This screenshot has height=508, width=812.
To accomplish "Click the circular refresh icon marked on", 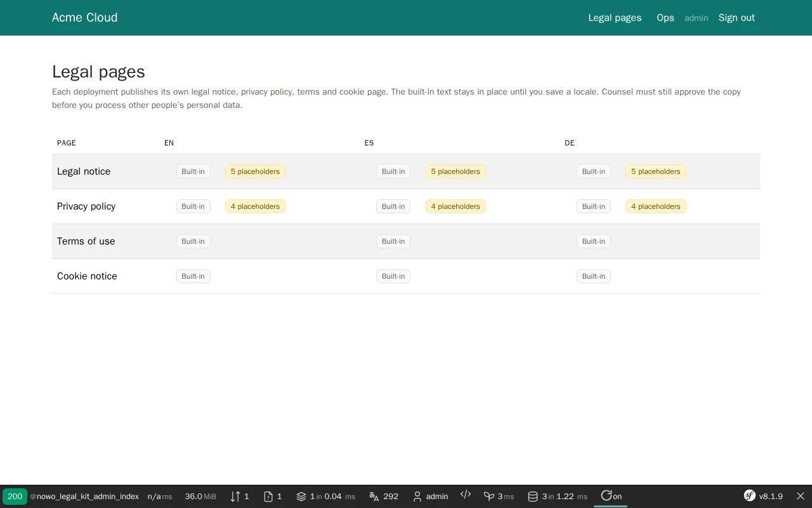I will [x=606, y=496].
